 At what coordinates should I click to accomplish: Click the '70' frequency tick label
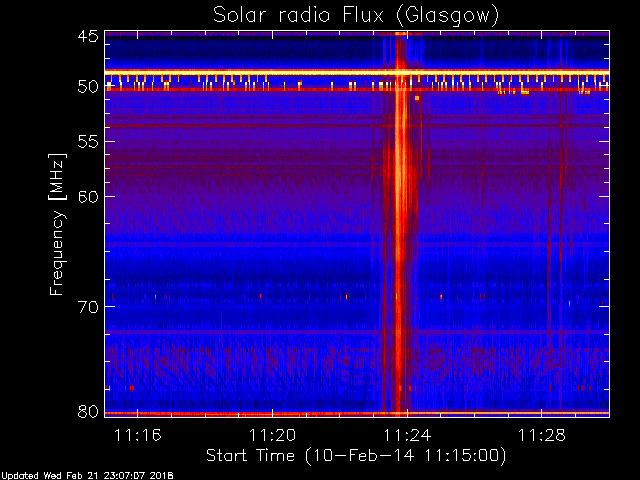[88, 307]
